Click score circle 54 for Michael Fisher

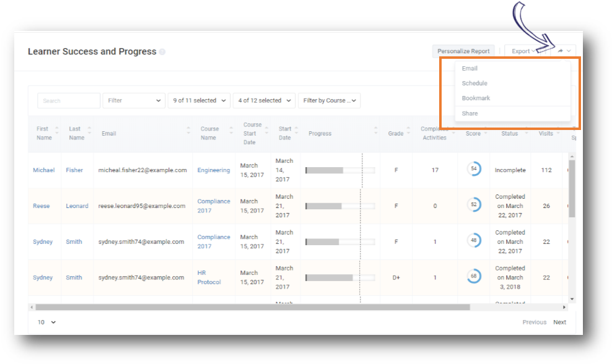coord(474,169)
